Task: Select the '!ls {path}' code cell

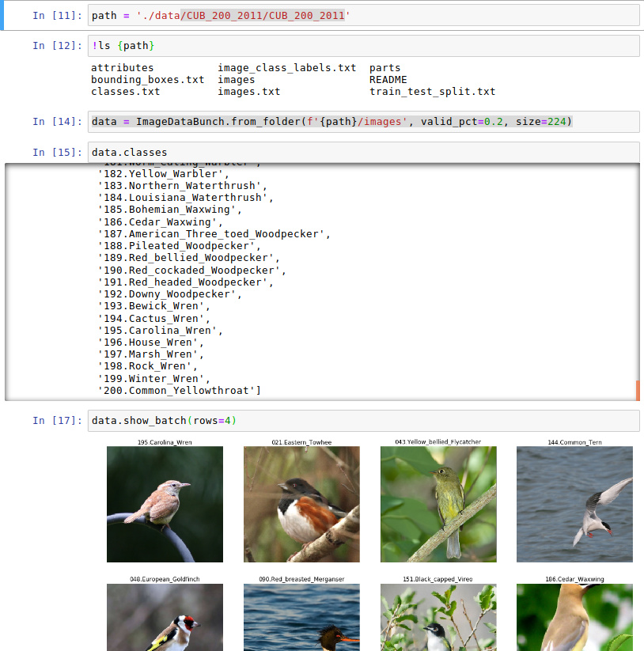Action: (x=362, y=46)
